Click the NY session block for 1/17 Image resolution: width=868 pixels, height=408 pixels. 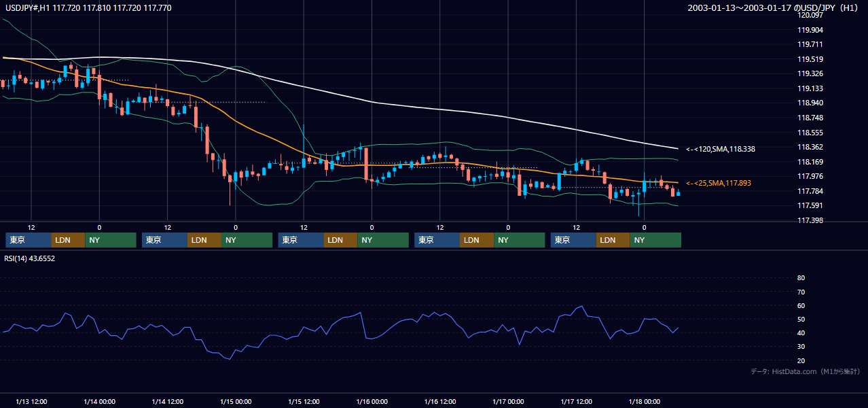[655, 240]
